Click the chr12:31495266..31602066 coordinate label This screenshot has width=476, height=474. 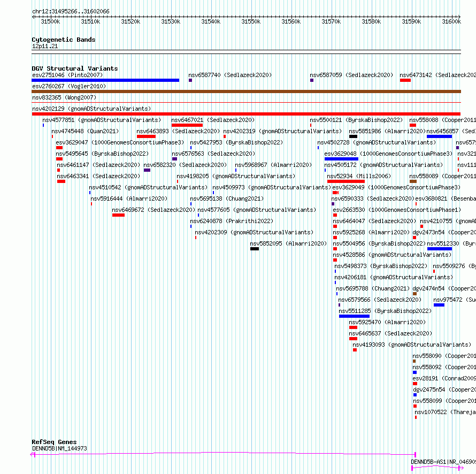coord(71,12)
